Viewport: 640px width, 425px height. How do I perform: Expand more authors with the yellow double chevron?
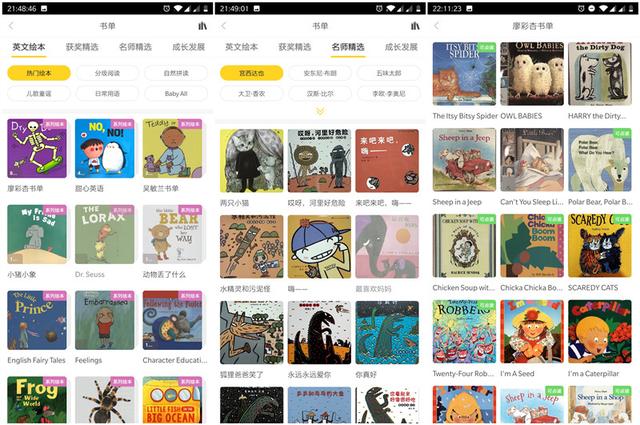320,111
